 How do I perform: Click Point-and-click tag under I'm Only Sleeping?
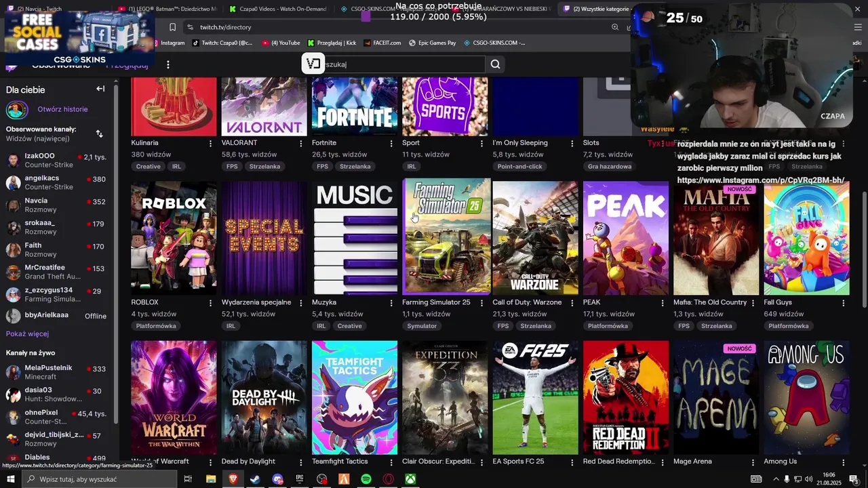(520, 167)
